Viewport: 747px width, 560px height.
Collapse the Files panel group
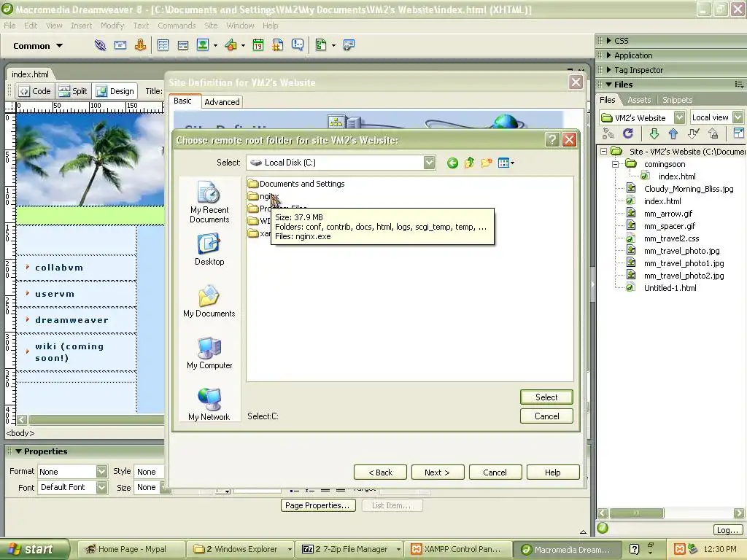pos(609,85)
